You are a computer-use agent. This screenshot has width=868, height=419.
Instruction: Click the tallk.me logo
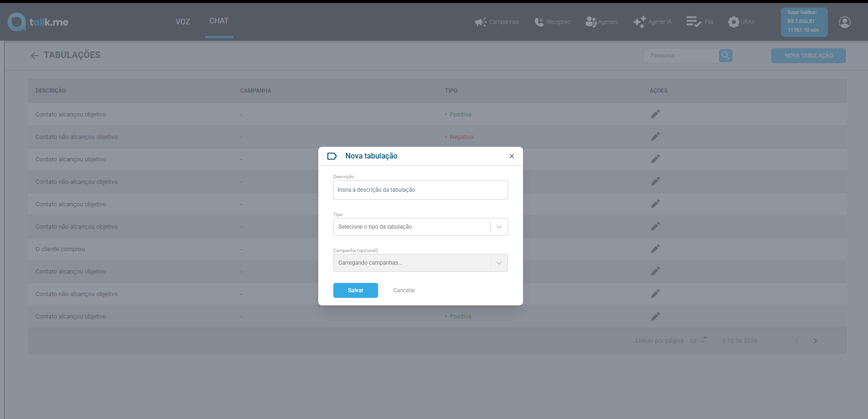coord(38,22)
